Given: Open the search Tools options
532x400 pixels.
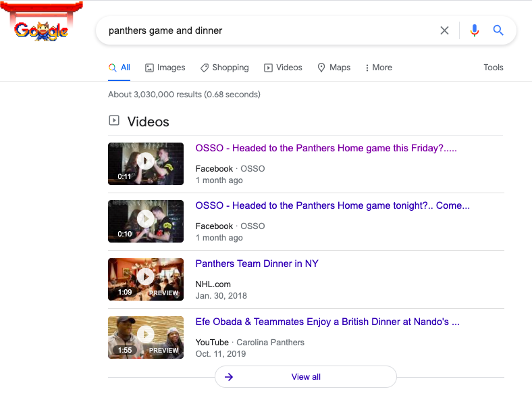Looking at the screenshot, I should pyautogui.click(x=493, y=68).
